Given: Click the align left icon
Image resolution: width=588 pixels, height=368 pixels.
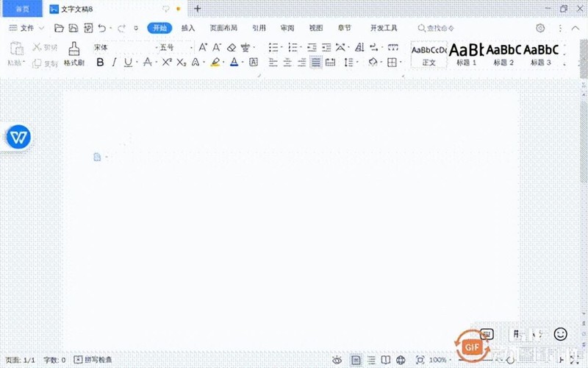Looking at the screenshot, I should 273,62.
